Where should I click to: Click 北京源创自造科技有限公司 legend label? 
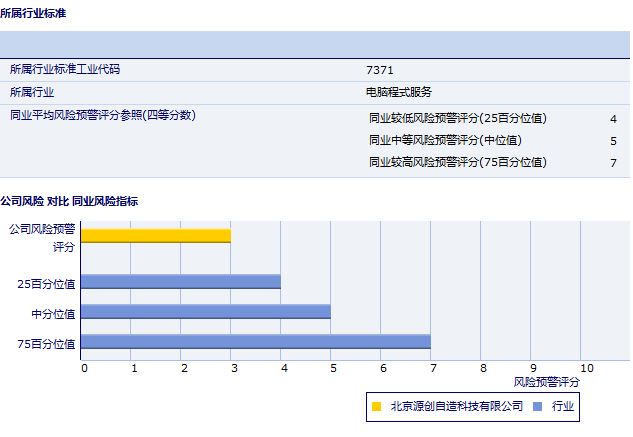click(x=457, y=406)
